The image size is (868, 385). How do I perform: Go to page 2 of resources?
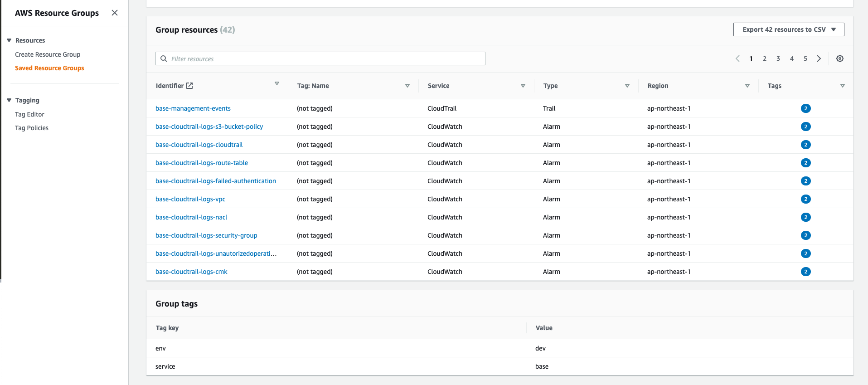point(765,58)
